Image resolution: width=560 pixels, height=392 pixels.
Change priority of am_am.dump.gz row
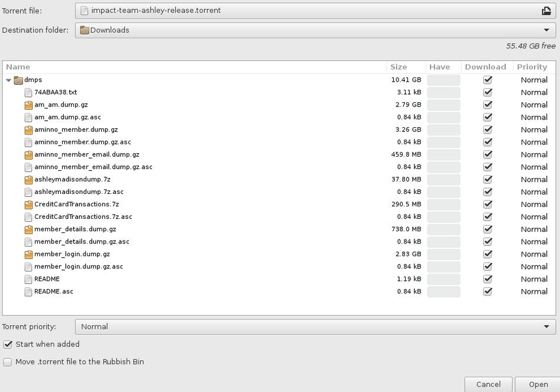coord(534,105)
